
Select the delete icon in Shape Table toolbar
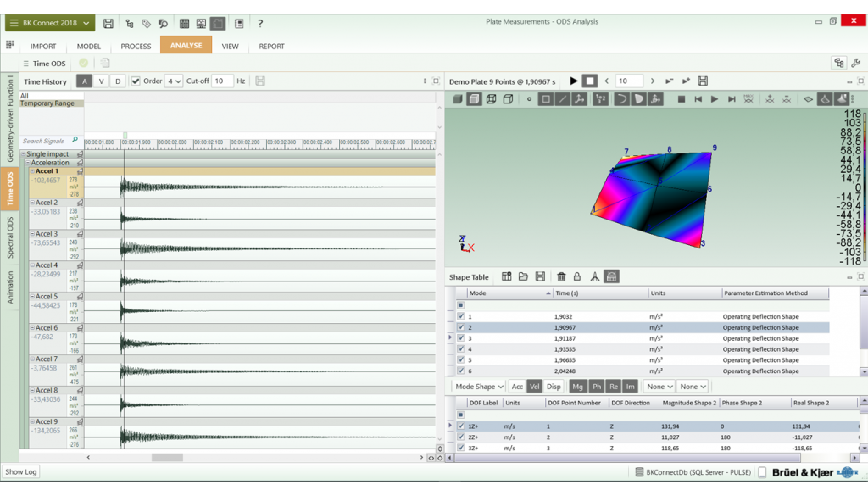(561, 276)
